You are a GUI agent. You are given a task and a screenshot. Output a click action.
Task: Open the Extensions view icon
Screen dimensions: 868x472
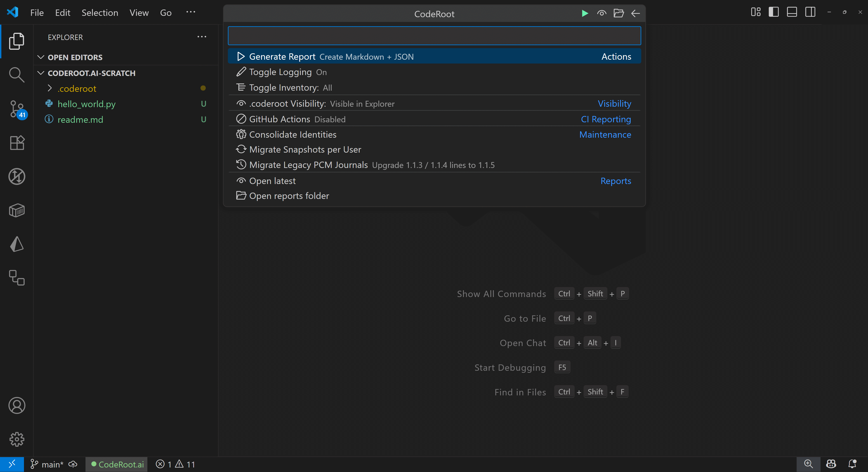coord(17,143)
